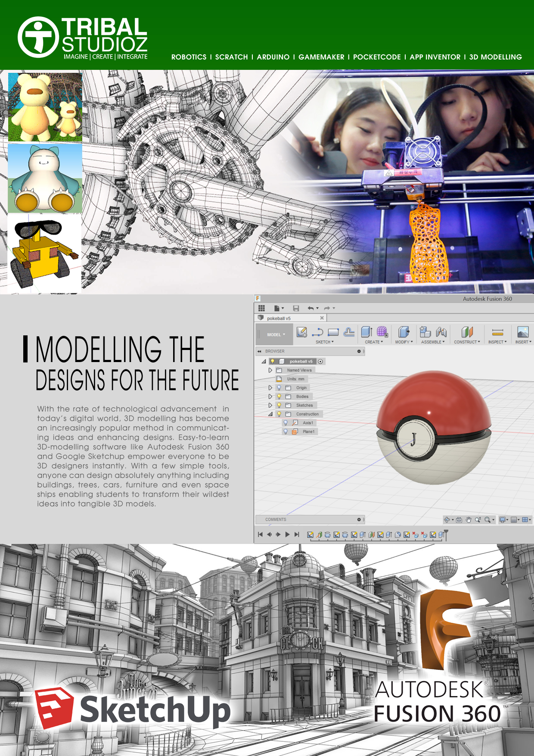Expand the Comments panel plus button
The height and width of the screenshot is (756, 534).
pos(359,520)
